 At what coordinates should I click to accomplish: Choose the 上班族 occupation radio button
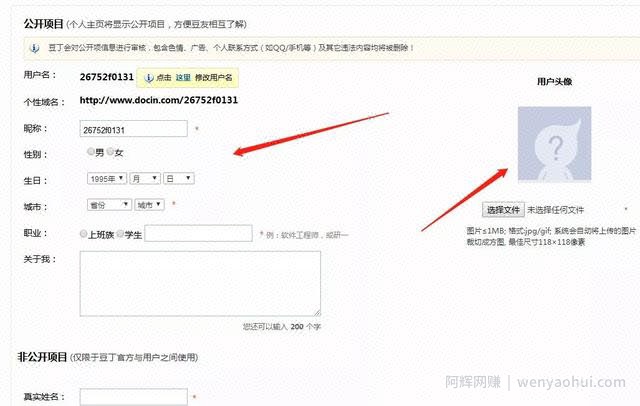tap(83, 234)
